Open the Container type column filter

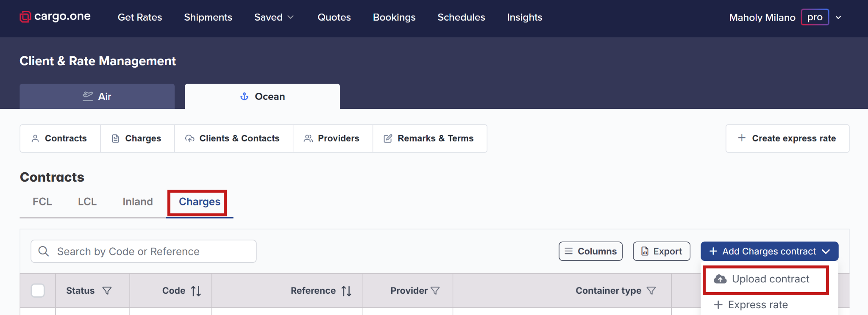pos(651,290)
